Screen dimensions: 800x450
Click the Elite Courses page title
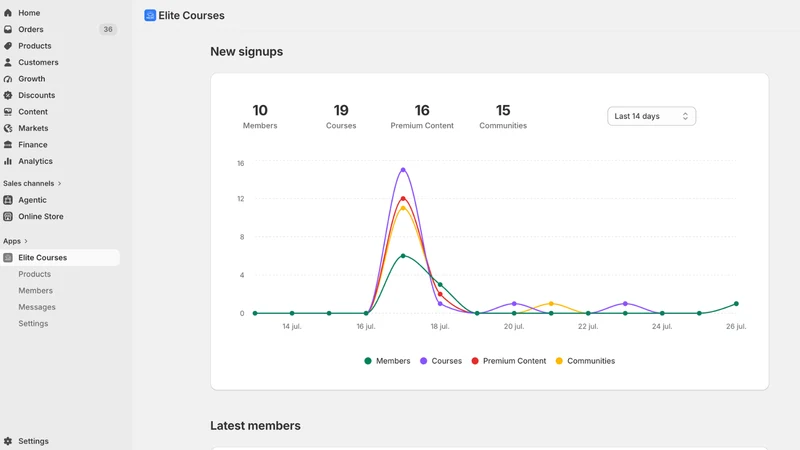tap(191, 15)
